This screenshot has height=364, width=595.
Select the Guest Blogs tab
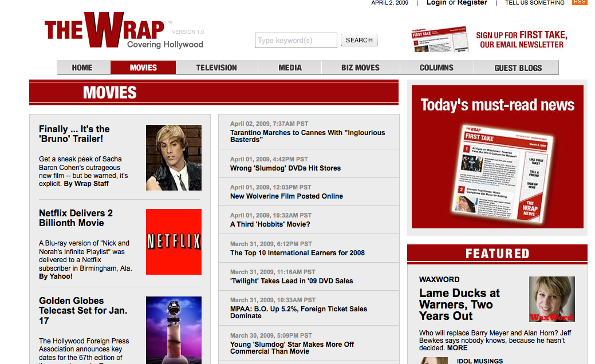tap(518, 68)
